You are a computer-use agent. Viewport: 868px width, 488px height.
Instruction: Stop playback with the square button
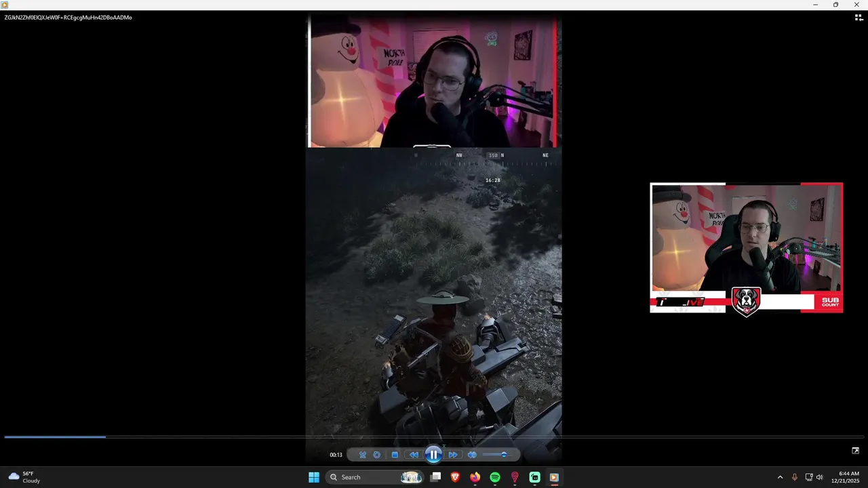point(395,455)
